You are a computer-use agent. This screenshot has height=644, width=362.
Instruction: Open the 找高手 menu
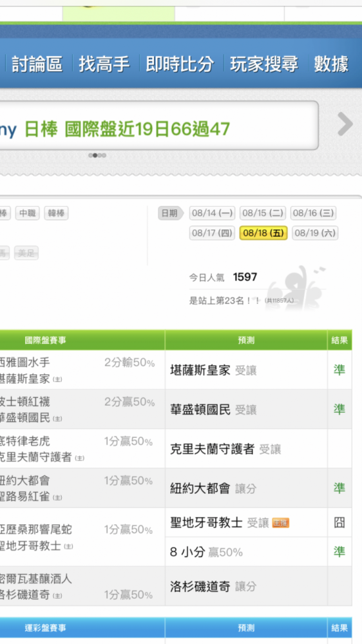pos(104,64)
